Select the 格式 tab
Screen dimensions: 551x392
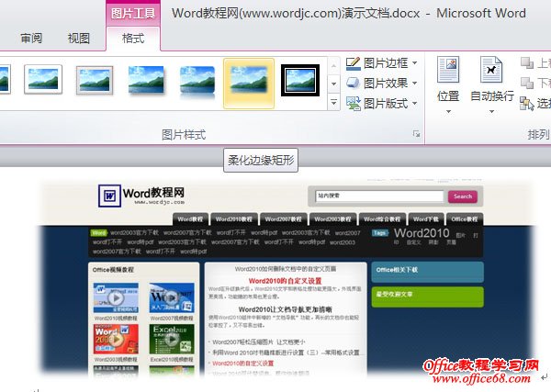(133, 38)
